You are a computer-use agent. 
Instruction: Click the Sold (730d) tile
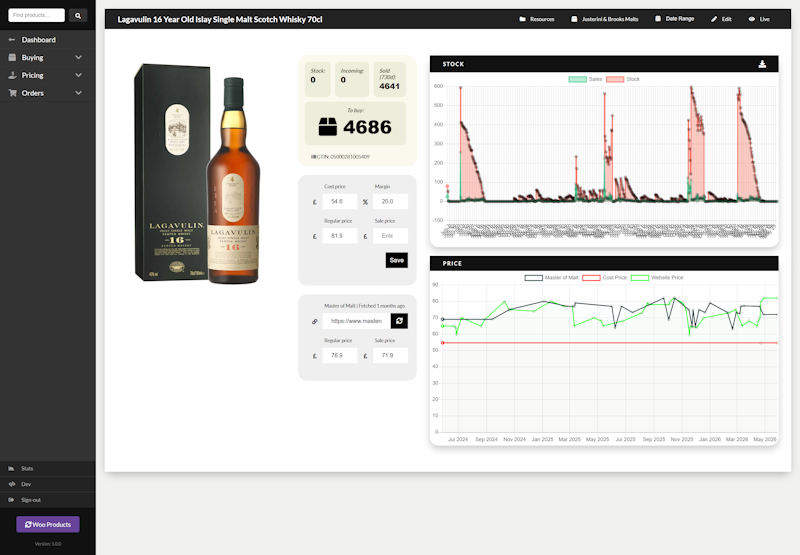pos(390,79)
